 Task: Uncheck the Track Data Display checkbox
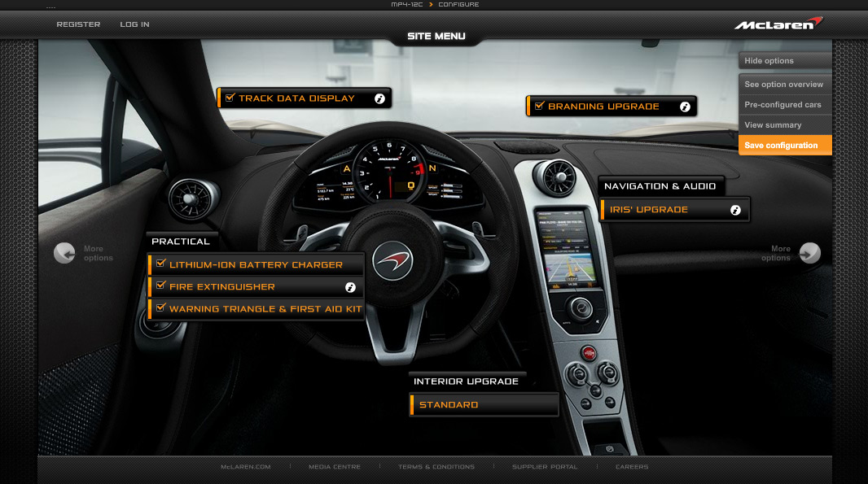(x=230, y=98)
